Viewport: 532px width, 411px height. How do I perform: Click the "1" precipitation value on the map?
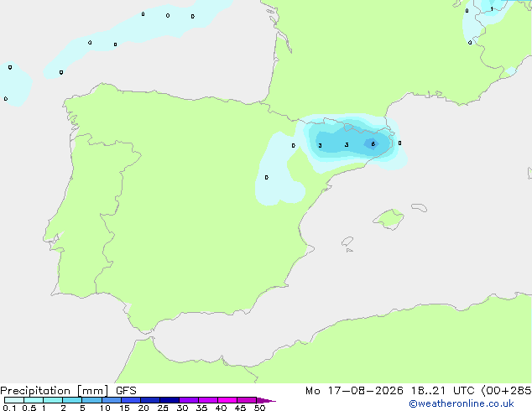click(492, 9)
